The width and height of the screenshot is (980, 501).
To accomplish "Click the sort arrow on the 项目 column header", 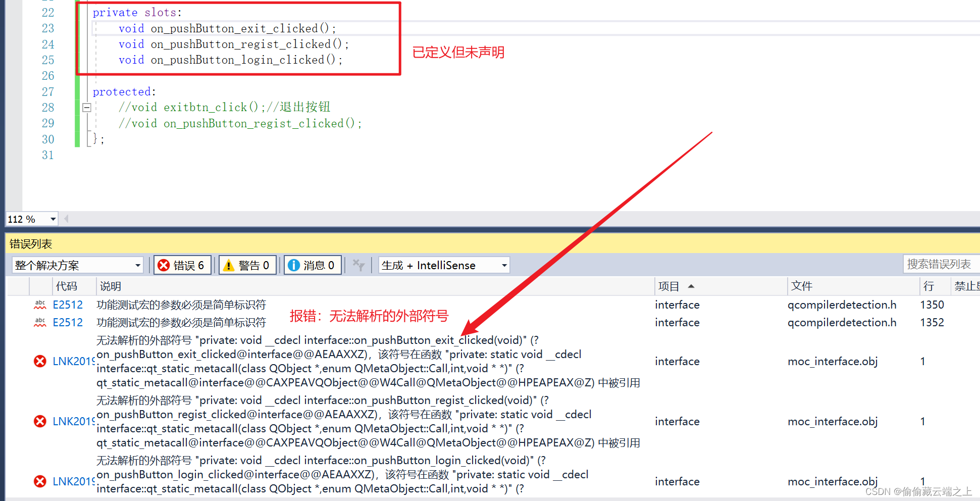I will coord(691,286).
